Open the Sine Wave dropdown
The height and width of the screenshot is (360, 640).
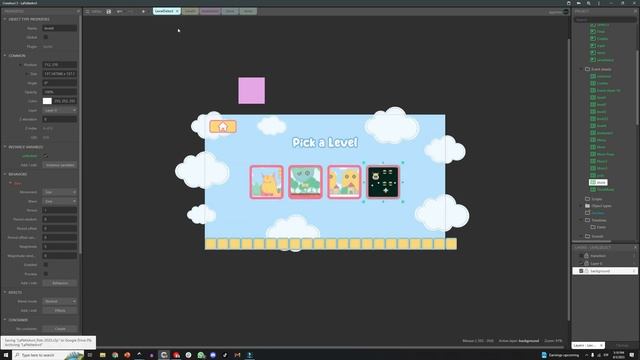tap(60, 201)
